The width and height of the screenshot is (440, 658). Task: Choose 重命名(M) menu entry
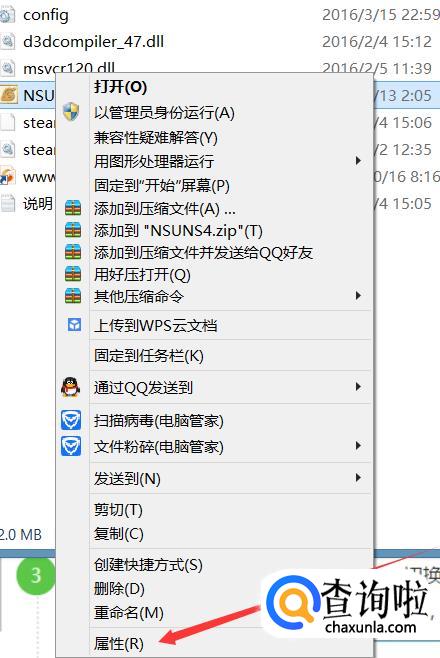[x=129, y=613]
